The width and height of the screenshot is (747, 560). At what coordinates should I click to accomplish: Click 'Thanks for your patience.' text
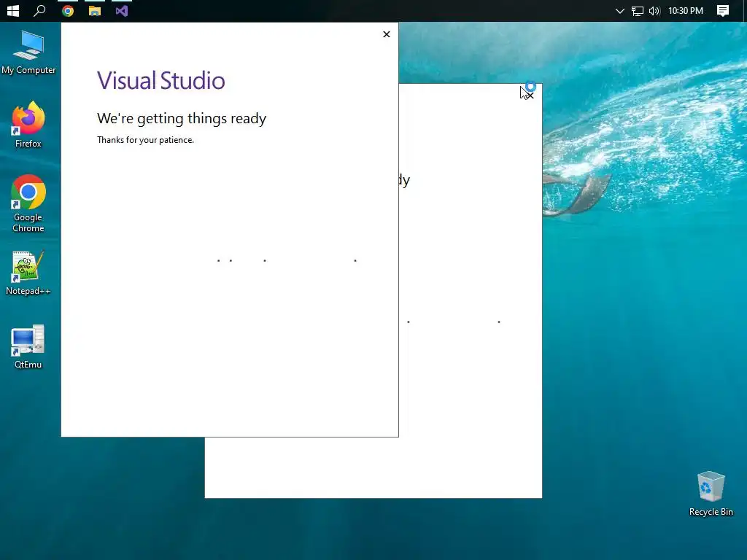pyautogui.click(x=145, y=140)
